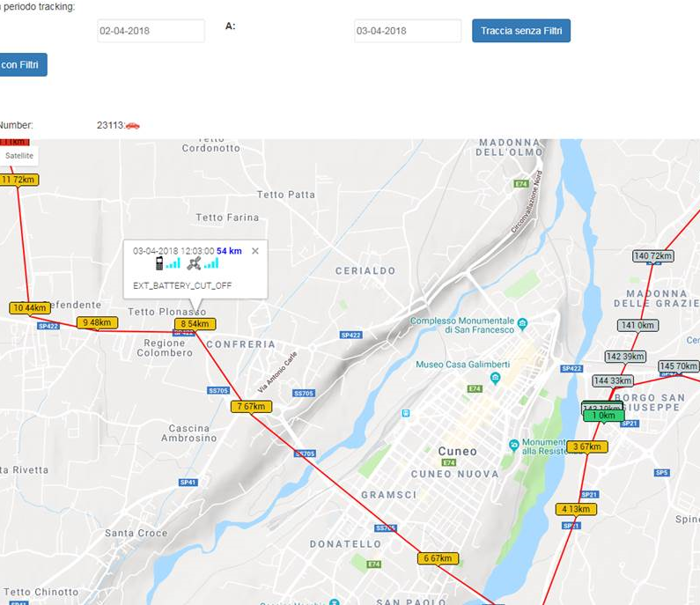Screen dimensions: 700x605
Task: Select the yellow 8 54km route marker
Action: coord(195,324)
